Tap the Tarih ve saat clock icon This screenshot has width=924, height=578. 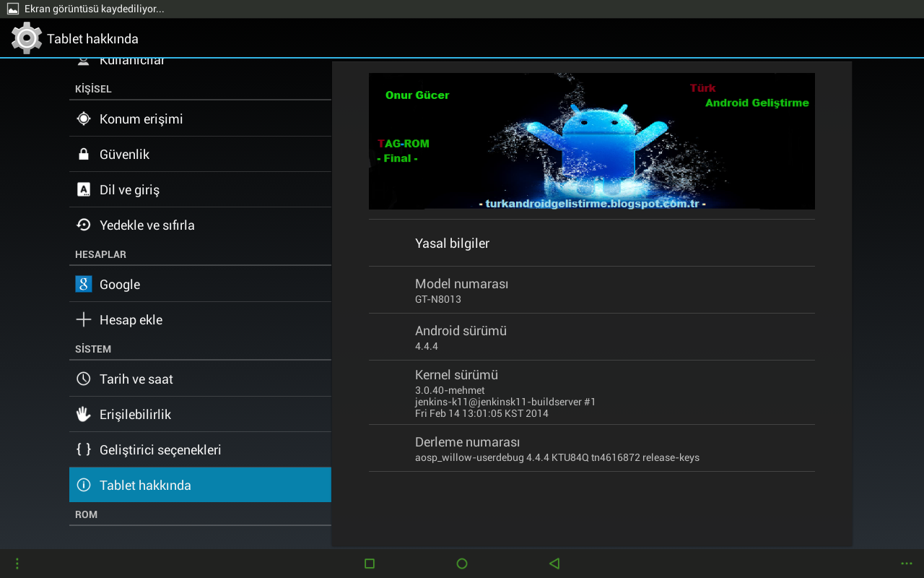click(84, 379)
